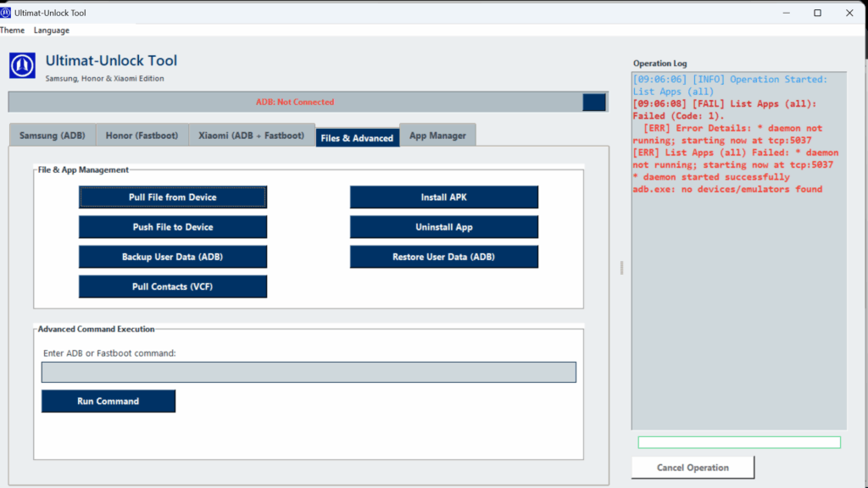Click Restore User Data (ADB) button
The width and height of the screenshot is (868, 488).
pos(444,257)
